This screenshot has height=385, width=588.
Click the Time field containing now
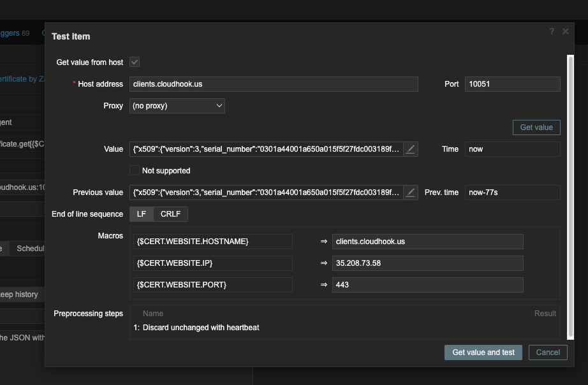[512, 149]
